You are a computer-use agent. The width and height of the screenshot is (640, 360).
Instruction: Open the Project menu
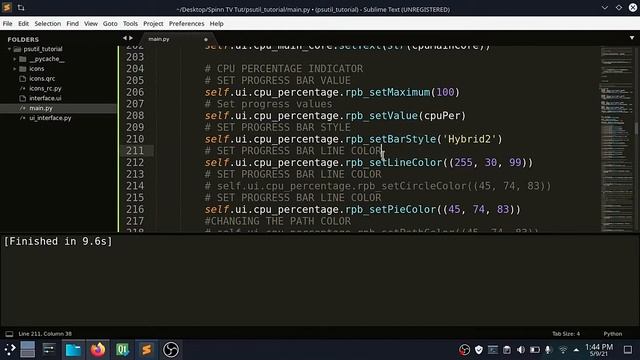click(x=153, y=24)
